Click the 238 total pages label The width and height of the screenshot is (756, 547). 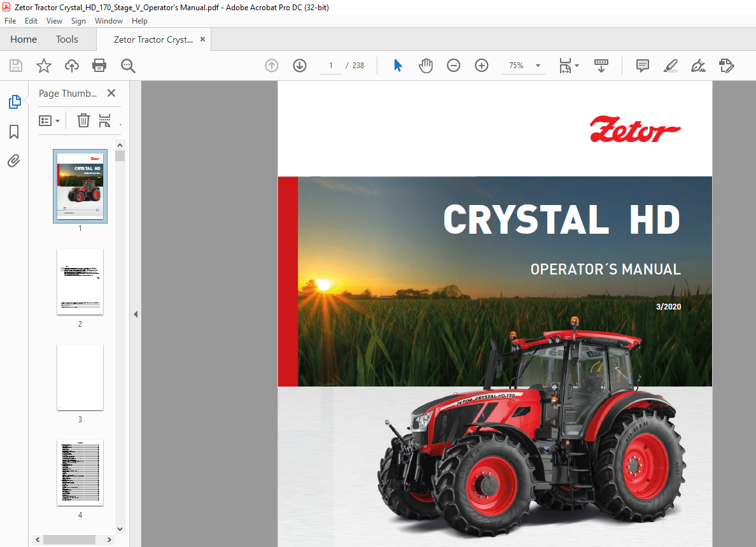pyautogui.click(x=358, y=66)
